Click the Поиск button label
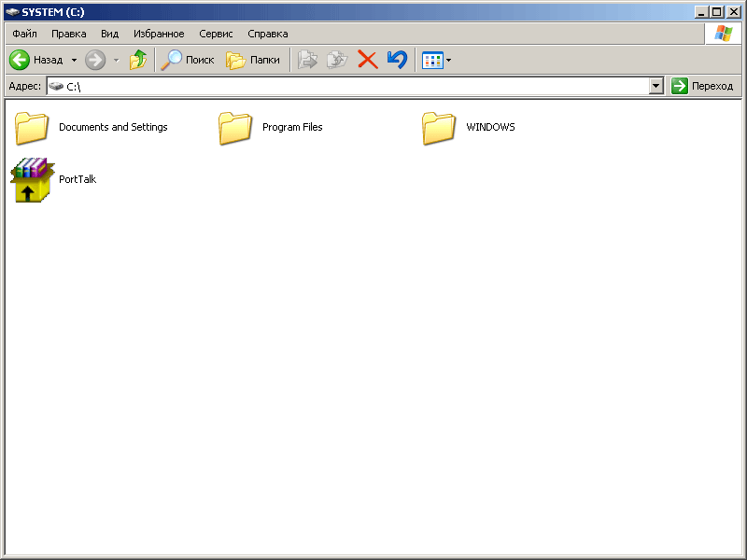Screen dimensions: 747x560 pos(200,60)
